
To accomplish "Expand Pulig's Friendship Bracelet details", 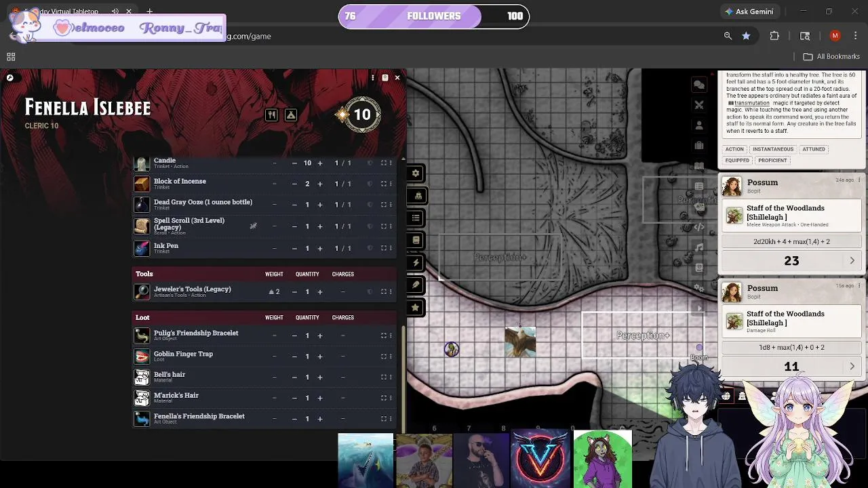I will tap(383, 335).
